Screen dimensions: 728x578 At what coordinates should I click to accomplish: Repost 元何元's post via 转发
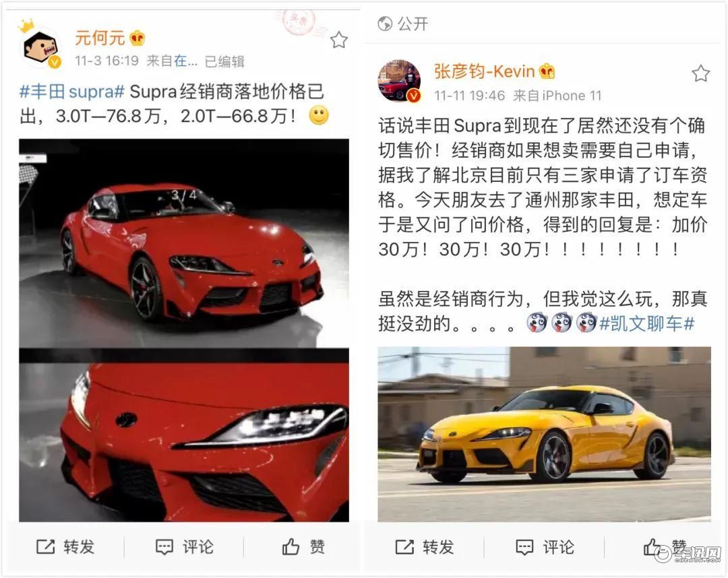pos(65,547)
